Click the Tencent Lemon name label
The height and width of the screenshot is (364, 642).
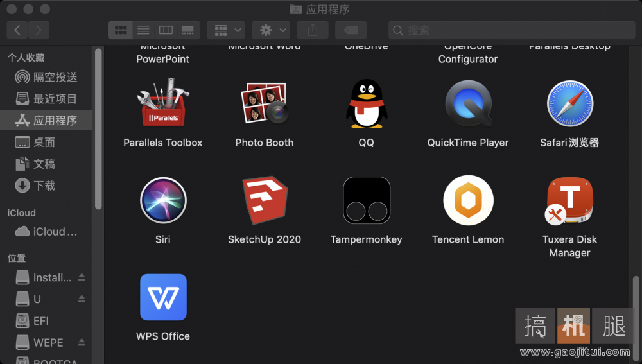coord(468,239)
